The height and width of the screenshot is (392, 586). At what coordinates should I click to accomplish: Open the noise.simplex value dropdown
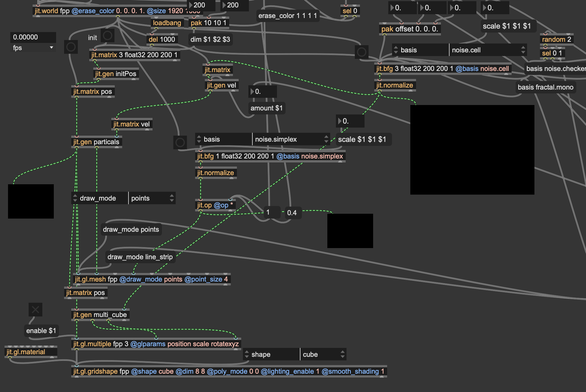(x=291, y=139)
